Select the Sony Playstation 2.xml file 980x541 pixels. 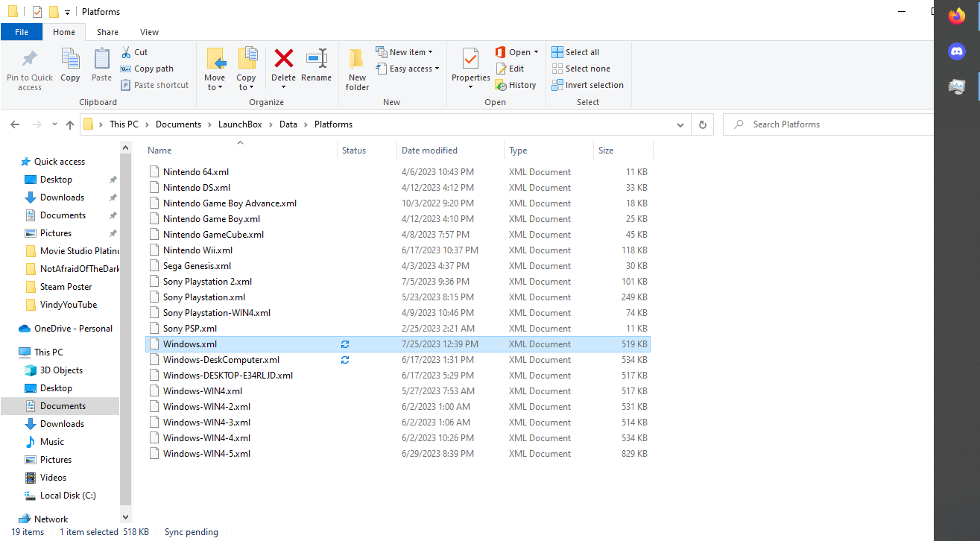pos(398,282)
